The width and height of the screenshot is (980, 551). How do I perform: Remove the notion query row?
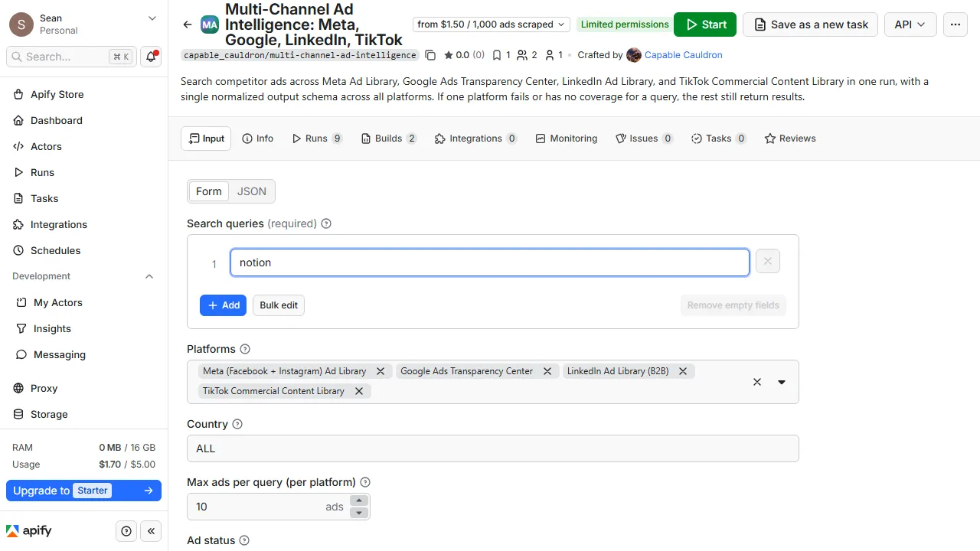pyautogui.click(x=767, y=262)
